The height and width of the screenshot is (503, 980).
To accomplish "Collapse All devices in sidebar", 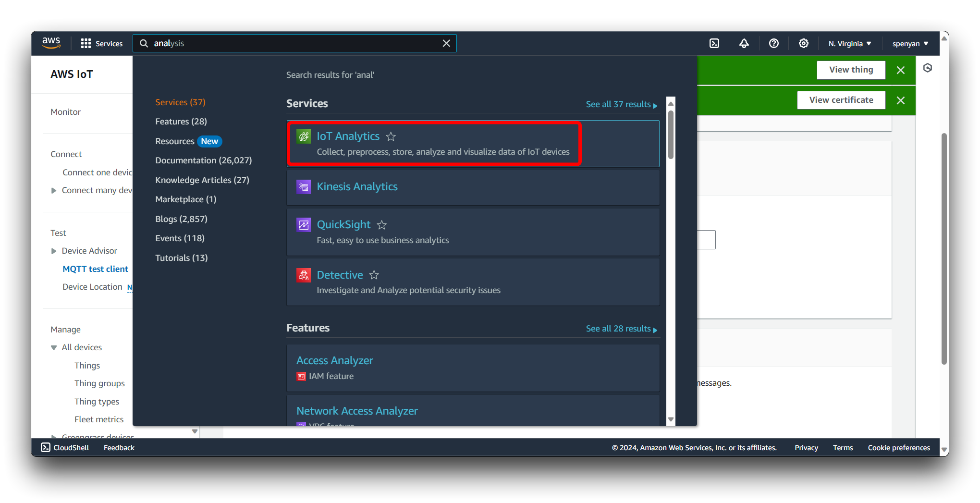I will pos(54,347).
